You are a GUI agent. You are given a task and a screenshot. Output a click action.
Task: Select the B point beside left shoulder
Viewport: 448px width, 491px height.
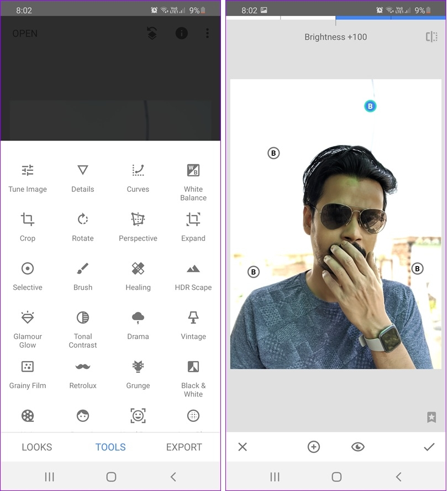254,272
